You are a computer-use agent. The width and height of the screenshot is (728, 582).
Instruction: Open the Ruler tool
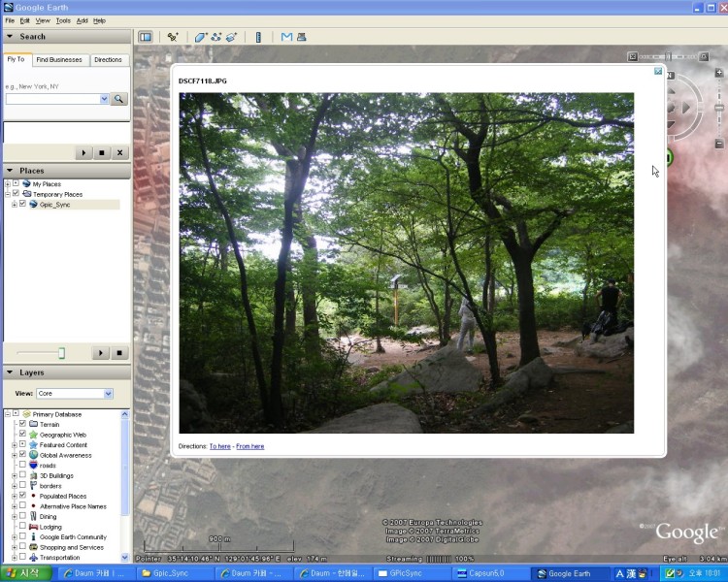[x=258, y=37]
